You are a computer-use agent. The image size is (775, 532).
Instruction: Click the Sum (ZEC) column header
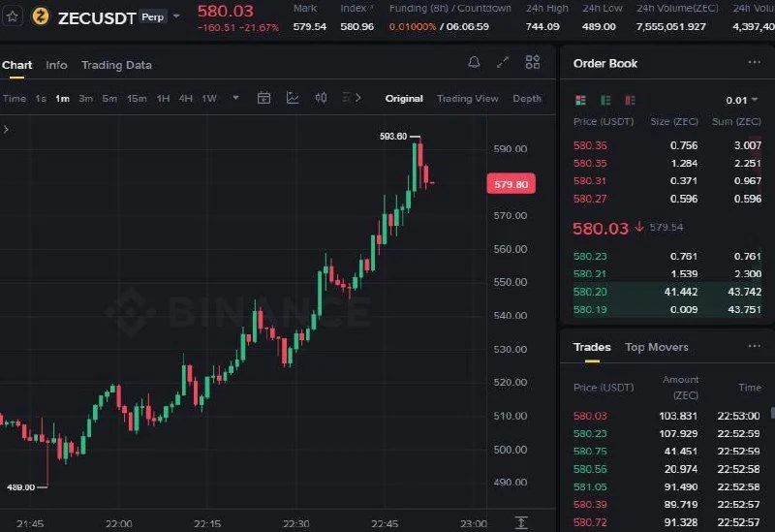click(x=736, y=122)
